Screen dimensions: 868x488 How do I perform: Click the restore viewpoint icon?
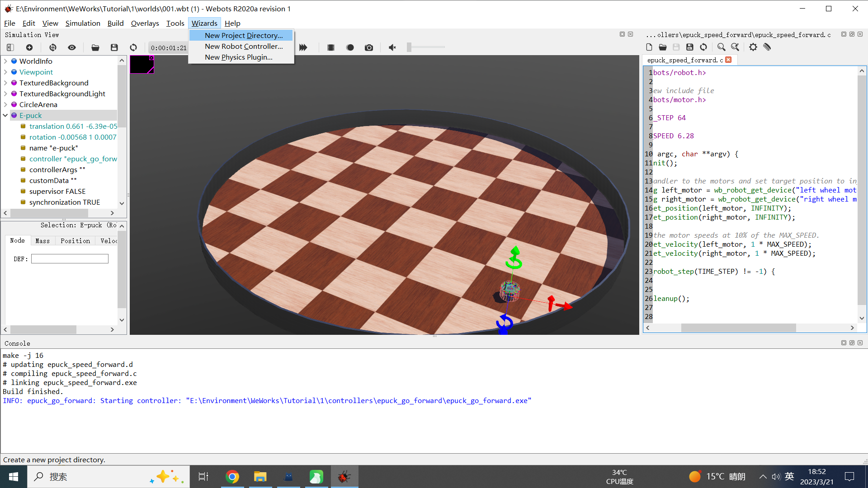click(x=53, y=47)
